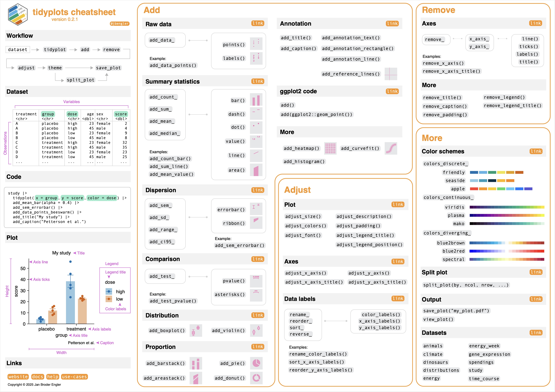The height and width of the screenshot is (392, 555).
Task: Select remove_legend_title() under Remove
Action: click(513, 106)
